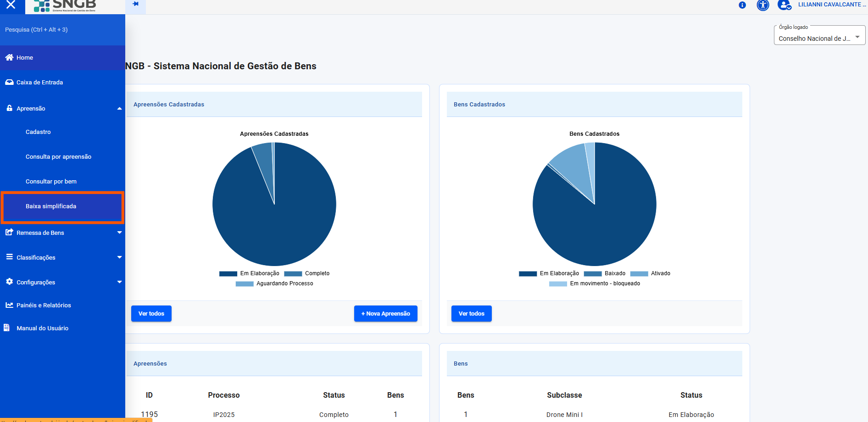868x422 pixels.
Task: Click Ver todos under Bens Cadastrados
Action: (x=471, y=314)
